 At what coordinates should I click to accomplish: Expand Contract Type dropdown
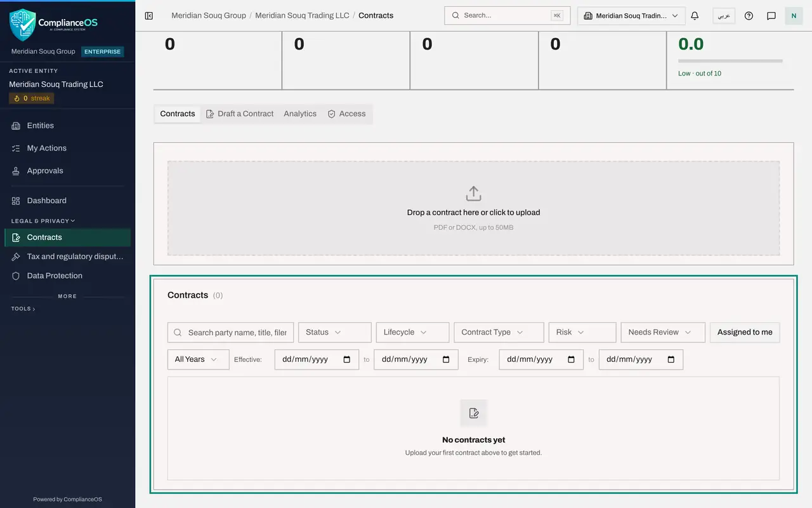point(499,332)
